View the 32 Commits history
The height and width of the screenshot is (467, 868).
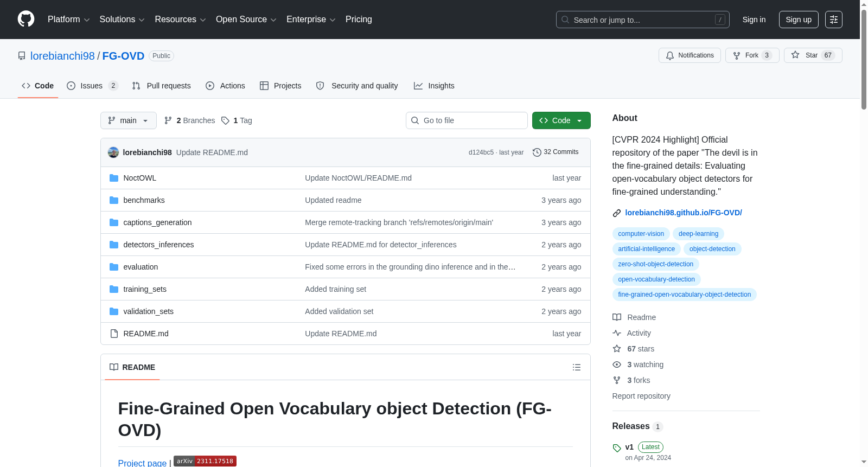(x=556, y=152)
